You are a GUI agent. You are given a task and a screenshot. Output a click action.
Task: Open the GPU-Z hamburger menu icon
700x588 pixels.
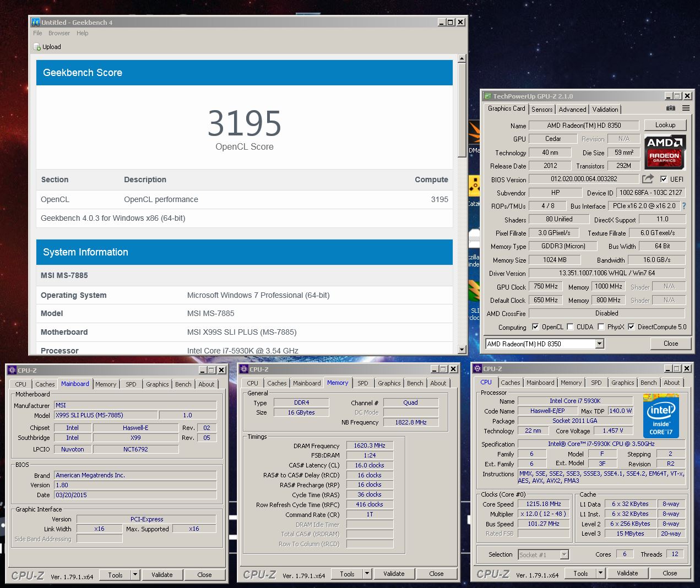(x=686, y=108)
